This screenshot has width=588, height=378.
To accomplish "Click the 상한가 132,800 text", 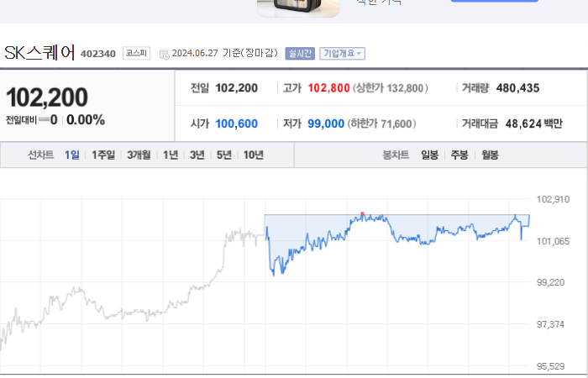I will click(390, 88).
